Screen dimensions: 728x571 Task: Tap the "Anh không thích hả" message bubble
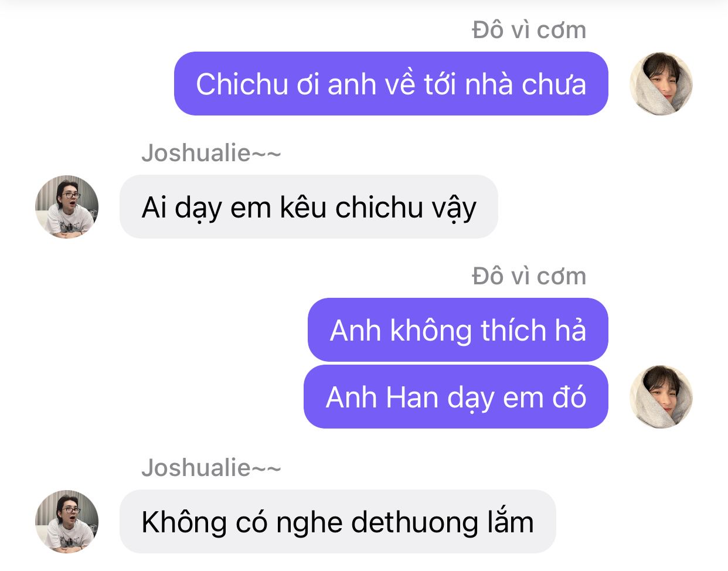pyautogui.click(x=458, y=329)
